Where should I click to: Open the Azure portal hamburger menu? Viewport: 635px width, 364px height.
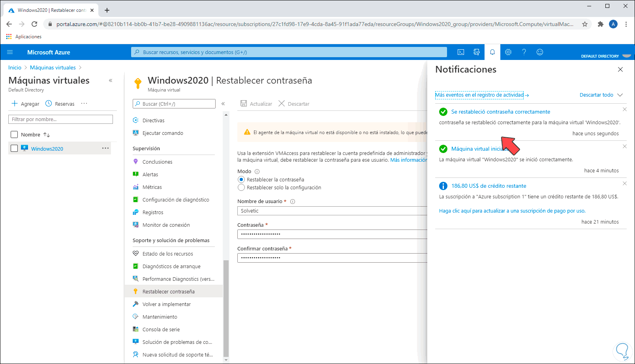tap(10, 52)
